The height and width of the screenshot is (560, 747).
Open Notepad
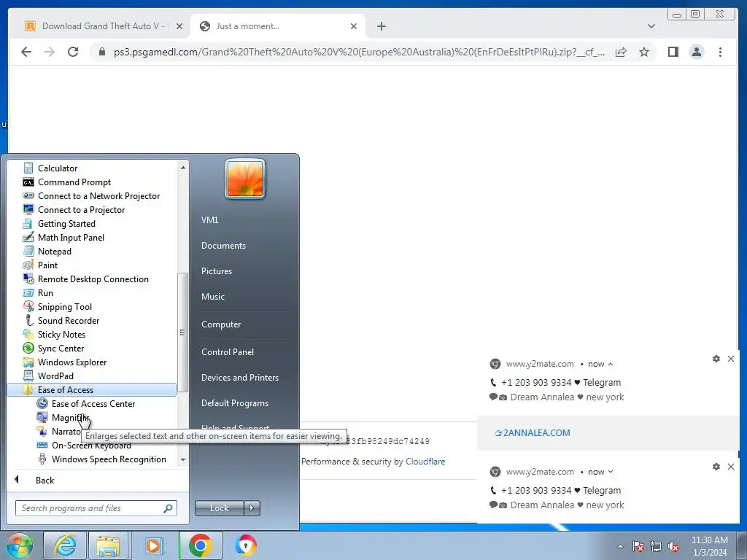[x=54, y=251]
